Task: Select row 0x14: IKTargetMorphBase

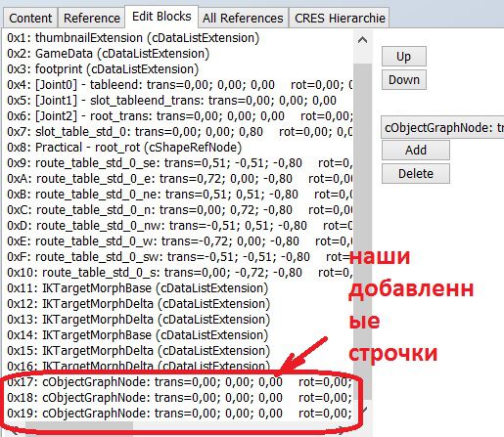Action: (178, 335)
